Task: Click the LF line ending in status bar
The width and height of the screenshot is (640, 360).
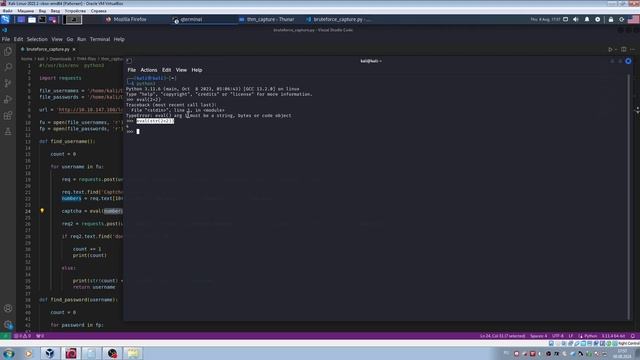Action: [x=571, y=336]
